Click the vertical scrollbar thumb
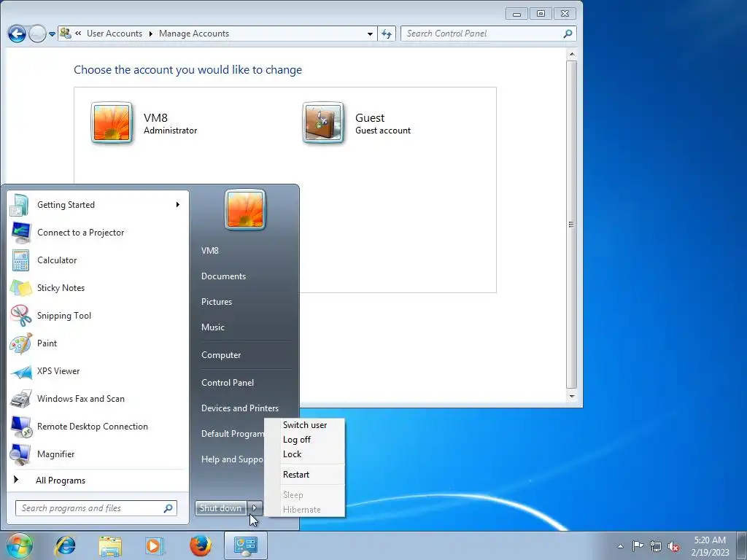The height and width of the screenshot is (560, 747). pyautogui.click(x=572, y=225)
